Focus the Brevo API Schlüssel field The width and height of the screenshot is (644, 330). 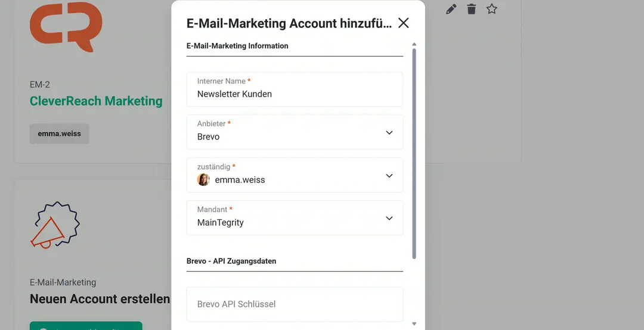coord(295,304)
